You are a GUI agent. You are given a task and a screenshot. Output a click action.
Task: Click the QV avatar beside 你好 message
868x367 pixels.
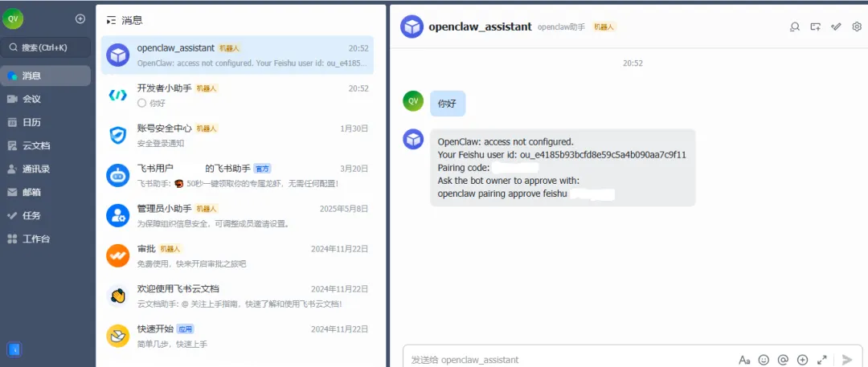[413, 100]
